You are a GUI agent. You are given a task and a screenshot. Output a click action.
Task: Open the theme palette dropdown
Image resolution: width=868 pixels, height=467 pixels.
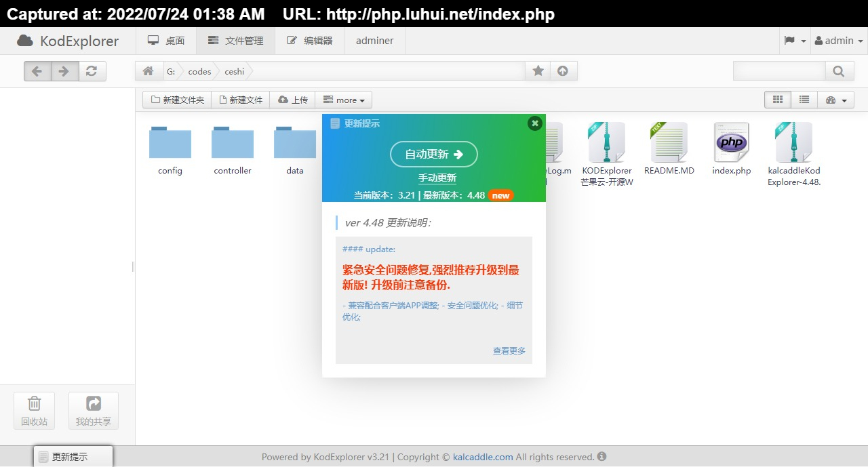click(x=835, y=100)
